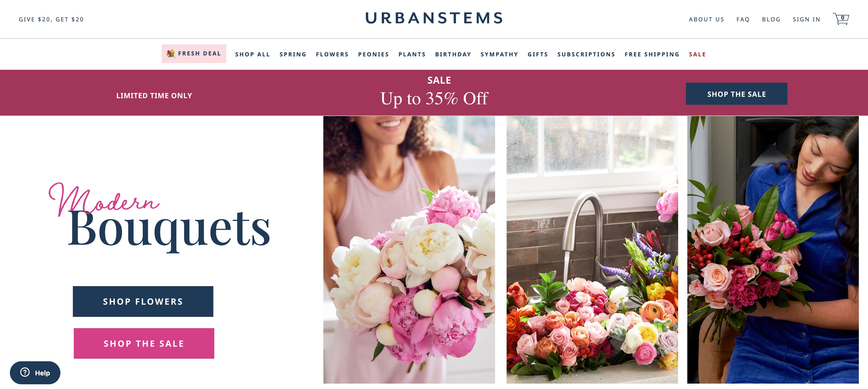Click the photo of roses in sink

592,249
